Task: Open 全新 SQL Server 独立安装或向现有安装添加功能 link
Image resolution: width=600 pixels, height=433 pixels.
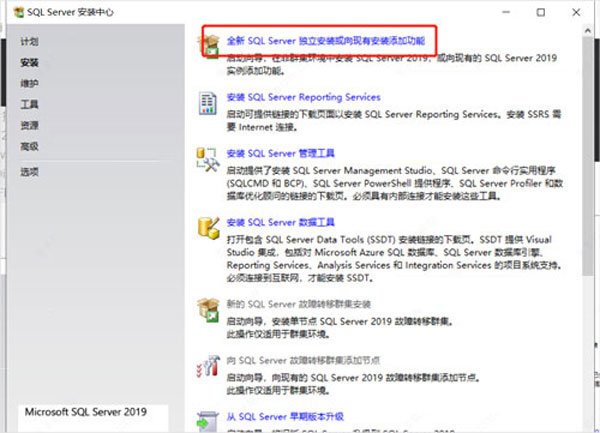Action: [326, 41]
